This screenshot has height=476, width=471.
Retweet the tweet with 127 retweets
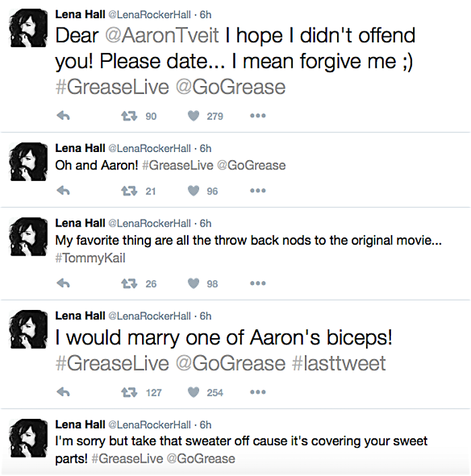(128, 393)
